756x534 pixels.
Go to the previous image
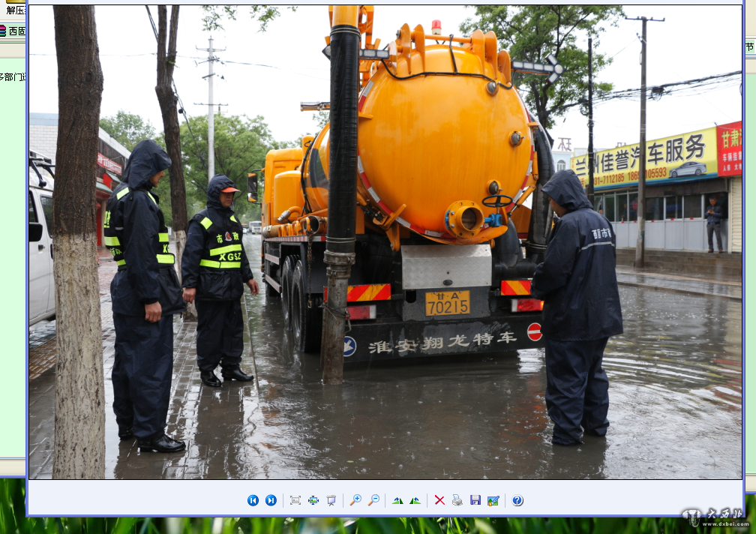(x=253, y=500)
